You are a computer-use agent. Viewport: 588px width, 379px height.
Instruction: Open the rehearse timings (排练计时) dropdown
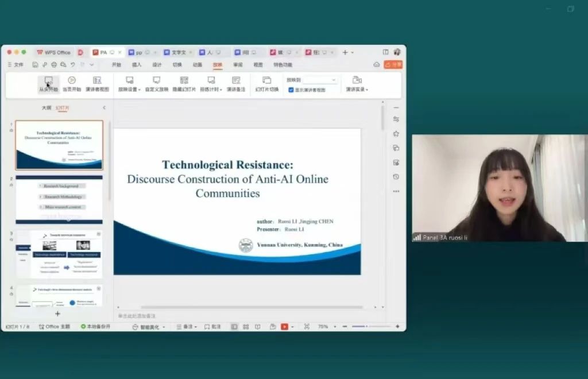pyautogui.click(x=211, y=84)
